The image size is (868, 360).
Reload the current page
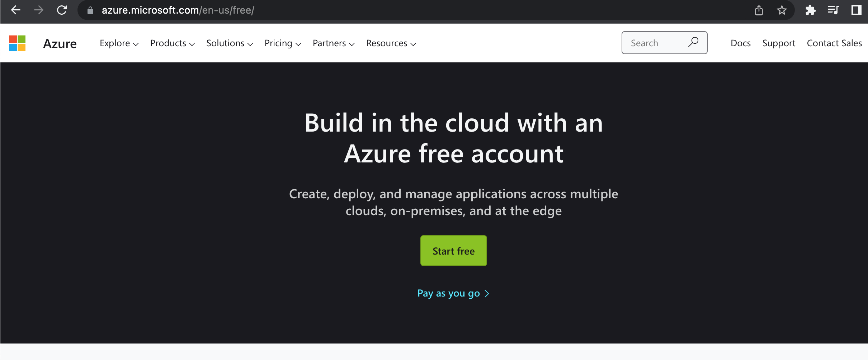tap(62, 10)
